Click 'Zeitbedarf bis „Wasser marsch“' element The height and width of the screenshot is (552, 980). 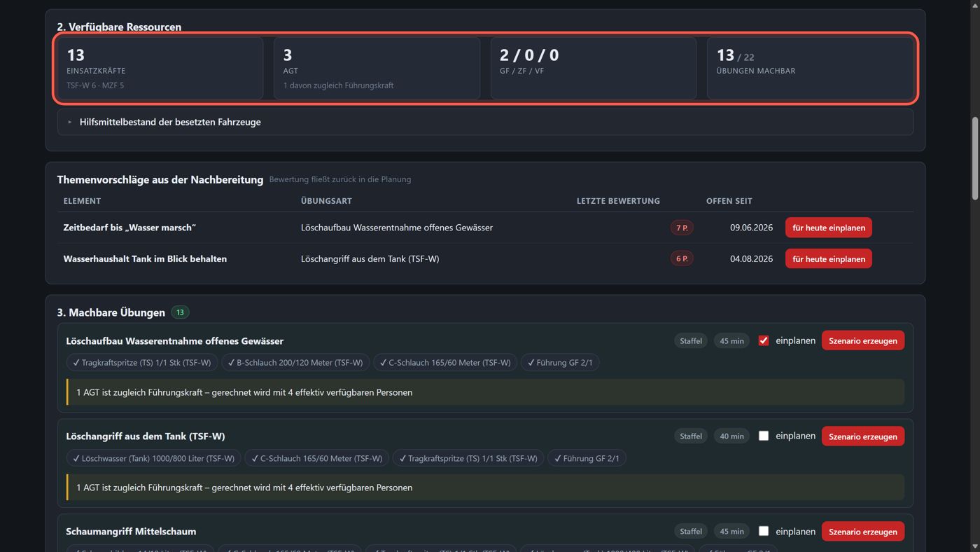click(x=129, y=228)
